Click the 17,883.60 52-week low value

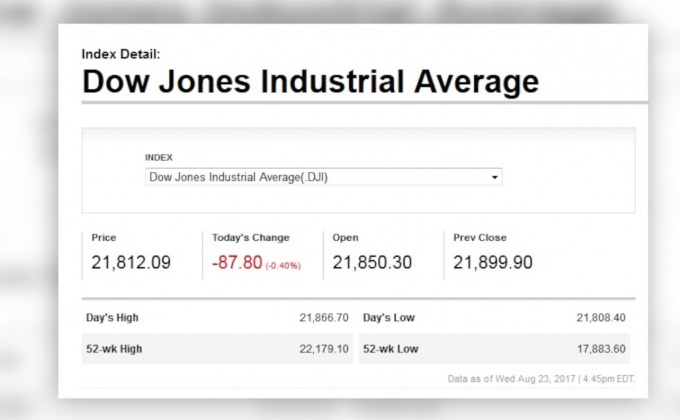pos(600,348)
